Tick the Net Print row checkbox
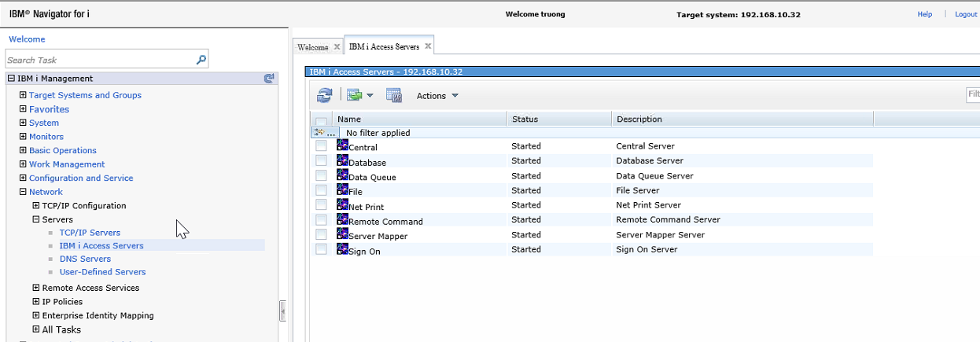 (321, 205)
